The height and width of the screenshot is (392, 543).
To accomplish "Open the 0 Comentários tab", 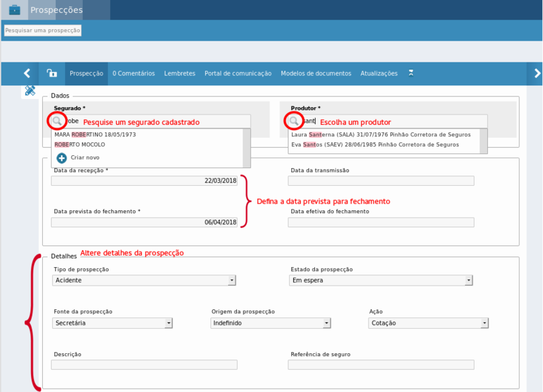I will [x=134, y=73].
